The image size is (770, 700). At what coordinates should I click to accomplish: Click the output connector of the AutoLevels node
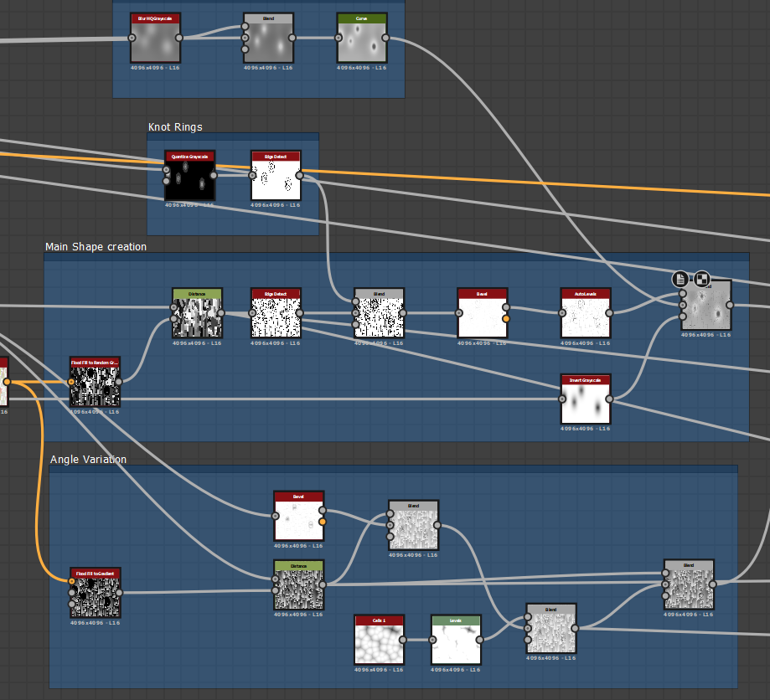click(609, 313)
